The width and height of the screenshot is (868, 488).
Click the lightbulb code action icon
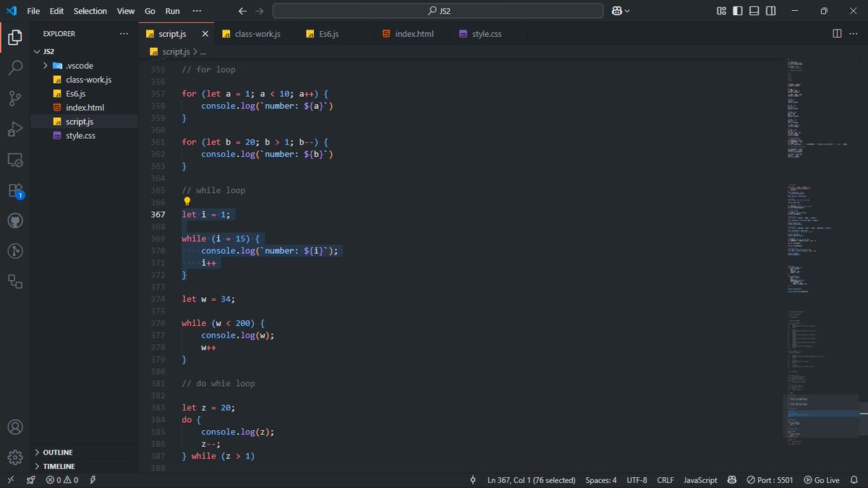[187, 202]
